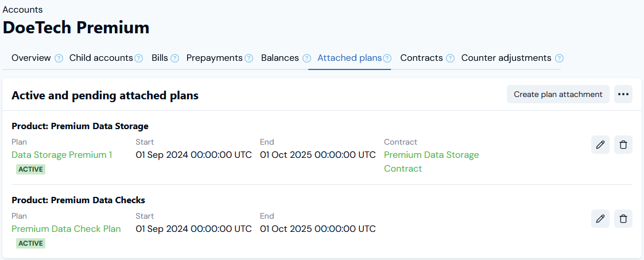Go to the Counter adjustments tab

506,58
